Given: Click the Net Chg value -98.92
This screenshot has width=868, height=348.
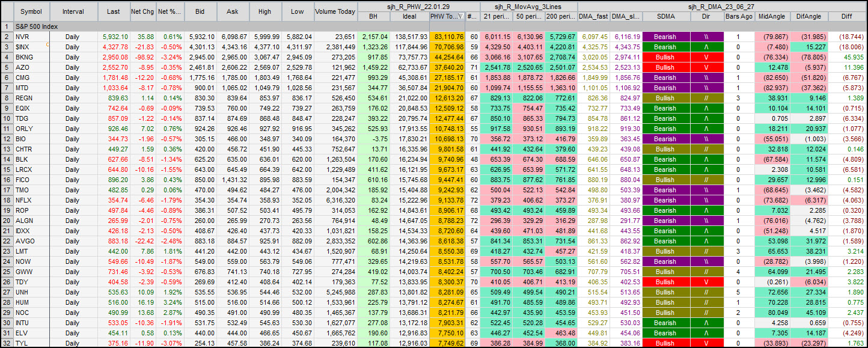Looking at the screenshot, I should 142,57.
